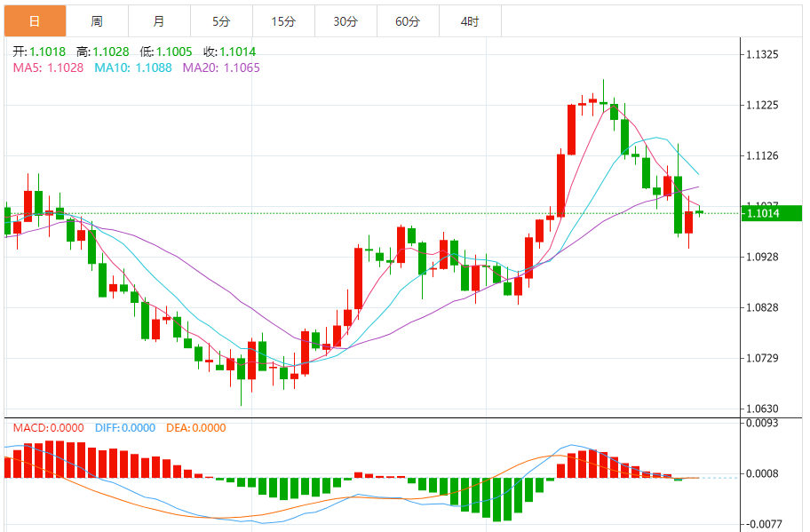Open the 5分 chart tab

click(x=221, y=21)
